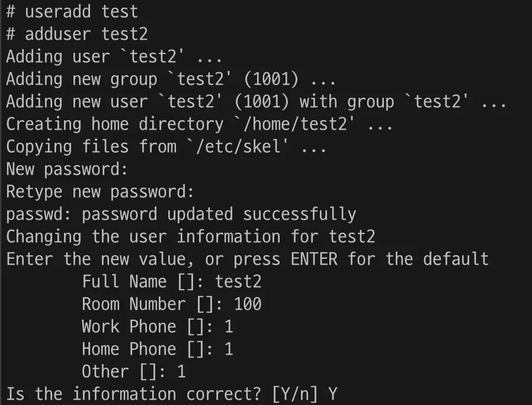
Task: Click the 'adduser test2' command line
Action: pyautogui.click(x=76, y=34)
